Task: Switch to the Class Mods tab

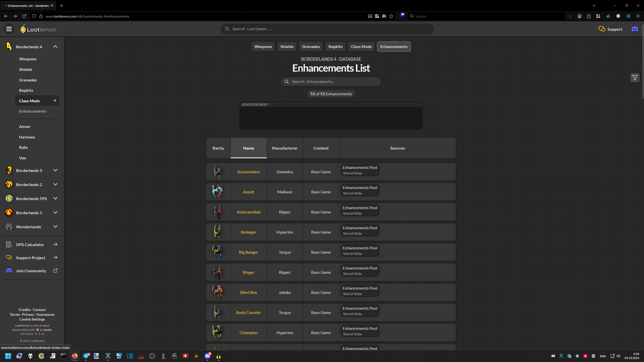Action: [361, 47]
